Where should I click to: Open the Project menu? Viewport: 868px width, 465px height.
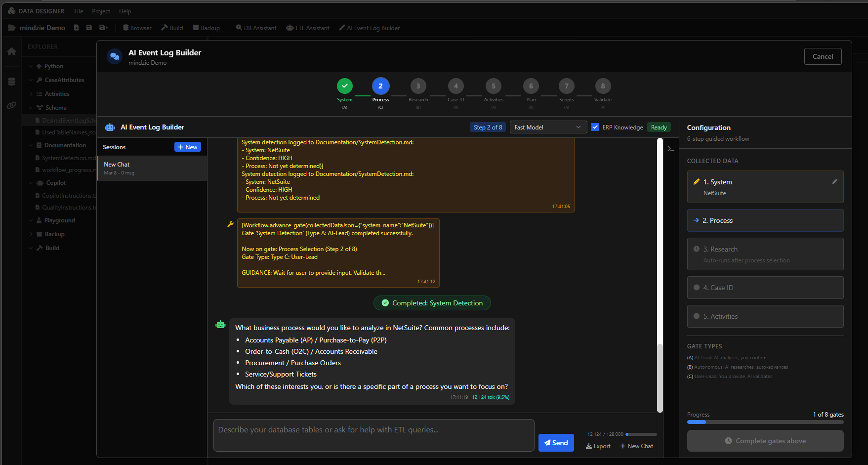101,11
